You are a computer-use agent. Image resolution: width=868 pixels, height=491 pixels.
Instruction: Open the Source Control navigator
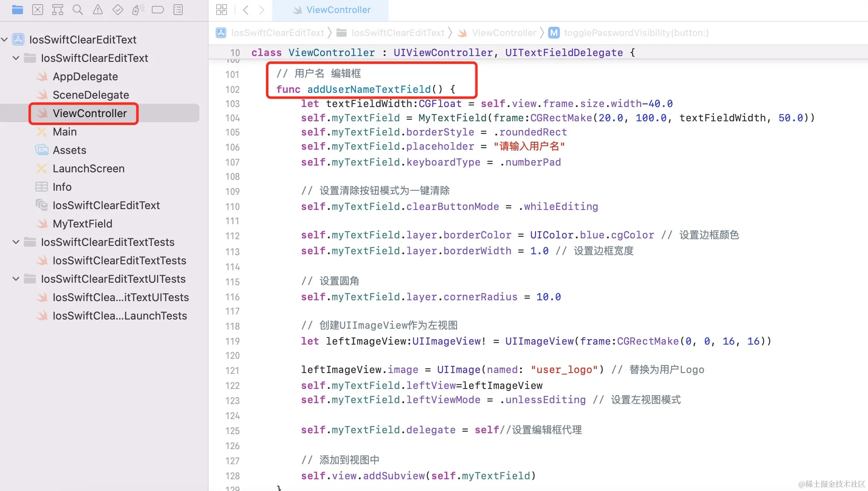click(38, 10)
